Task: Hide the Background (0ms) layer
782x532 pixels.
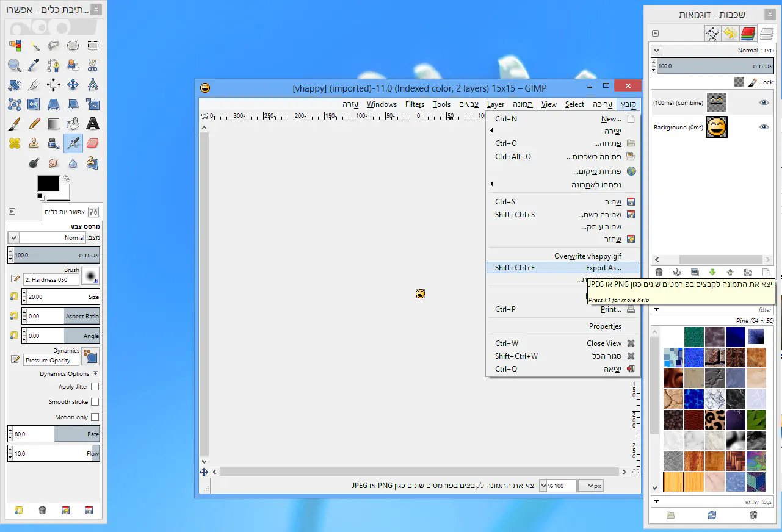Action: (764, 127)
